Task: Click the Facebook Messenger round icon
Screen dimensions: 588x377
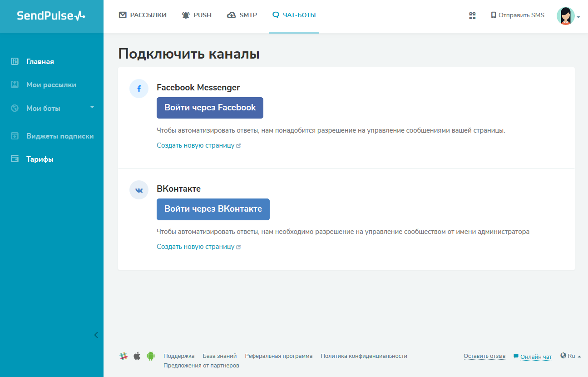Action: [x=139, y=89]
